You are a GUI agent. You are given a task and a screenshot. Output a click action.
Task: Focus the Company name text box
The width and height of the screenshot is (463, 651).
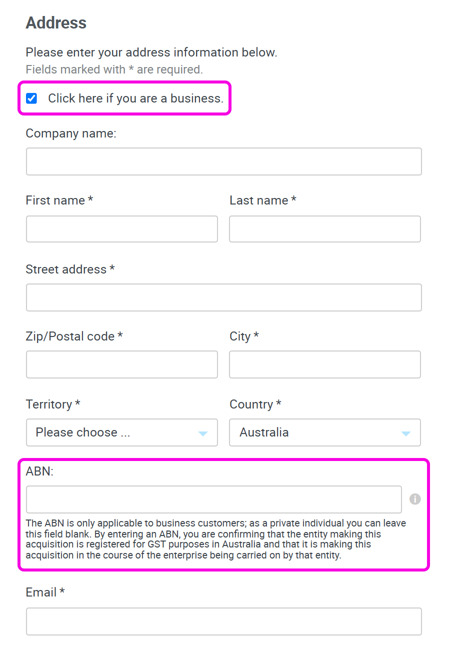coord(224,162)
